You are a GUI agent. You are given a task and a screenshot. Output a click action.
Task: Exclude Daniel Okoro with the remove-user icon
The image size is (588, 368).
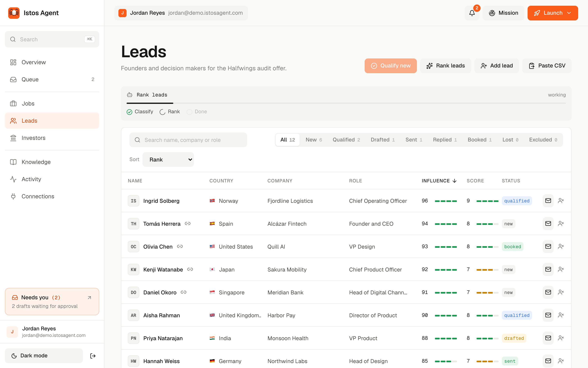(561, 292)
